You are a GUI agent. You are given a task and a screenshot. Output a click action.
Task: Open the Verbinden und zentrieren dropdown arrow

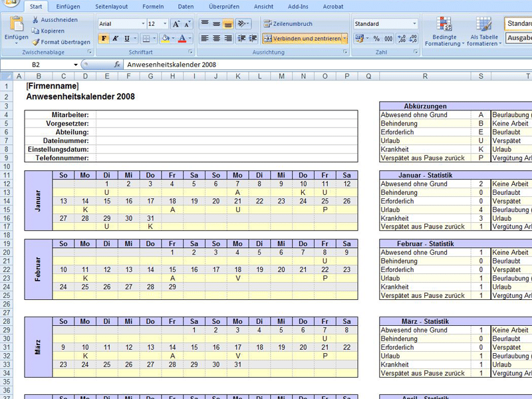pyautogui.click(x=344, y=39)
